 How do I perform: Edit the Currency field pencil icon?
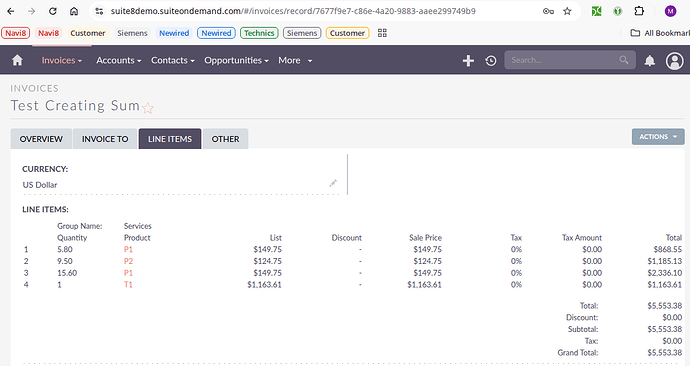[333, 183]
